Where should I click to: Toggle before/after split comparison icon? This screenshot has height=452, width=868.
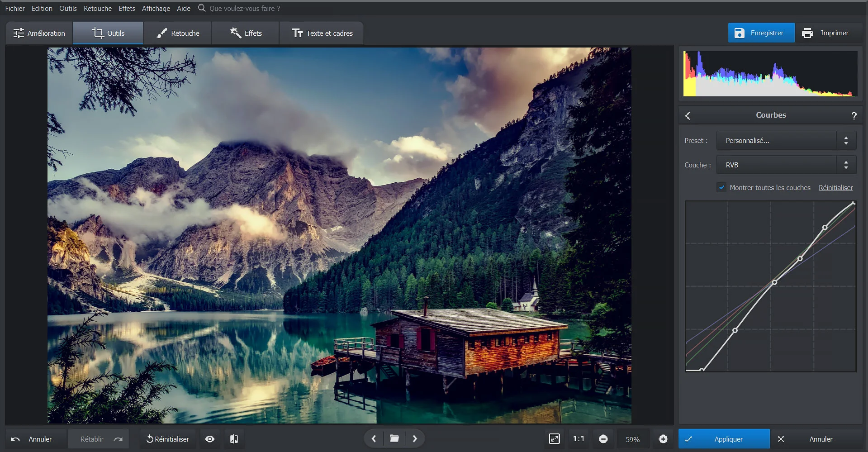tap(234, 439)
